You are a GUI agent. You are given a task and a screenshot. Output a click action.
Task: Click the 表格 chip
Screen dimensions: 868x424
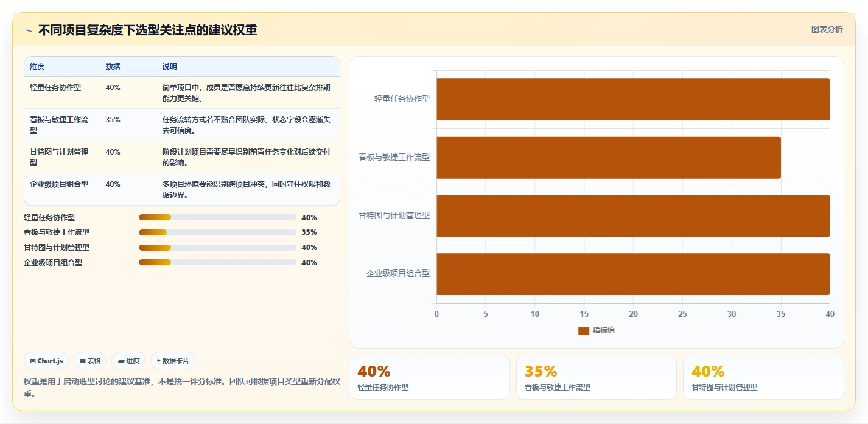[90, 361]
